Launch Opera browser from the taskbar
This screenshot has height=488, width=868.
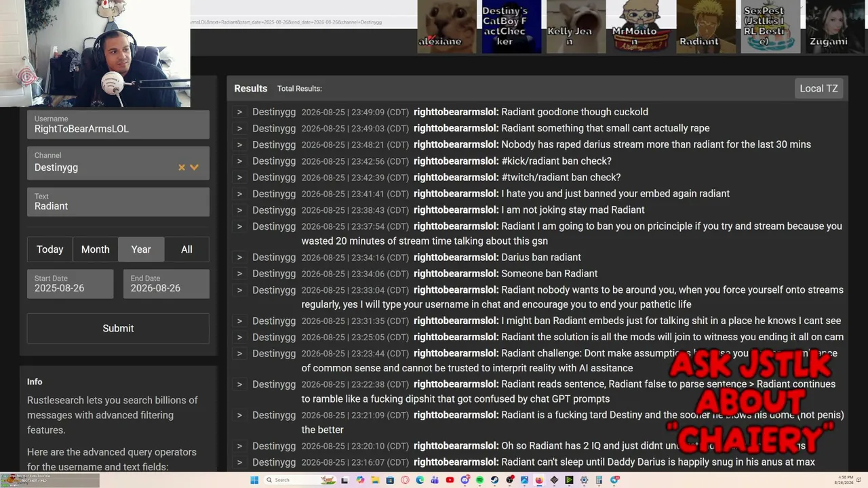click(x=405, y=480)
